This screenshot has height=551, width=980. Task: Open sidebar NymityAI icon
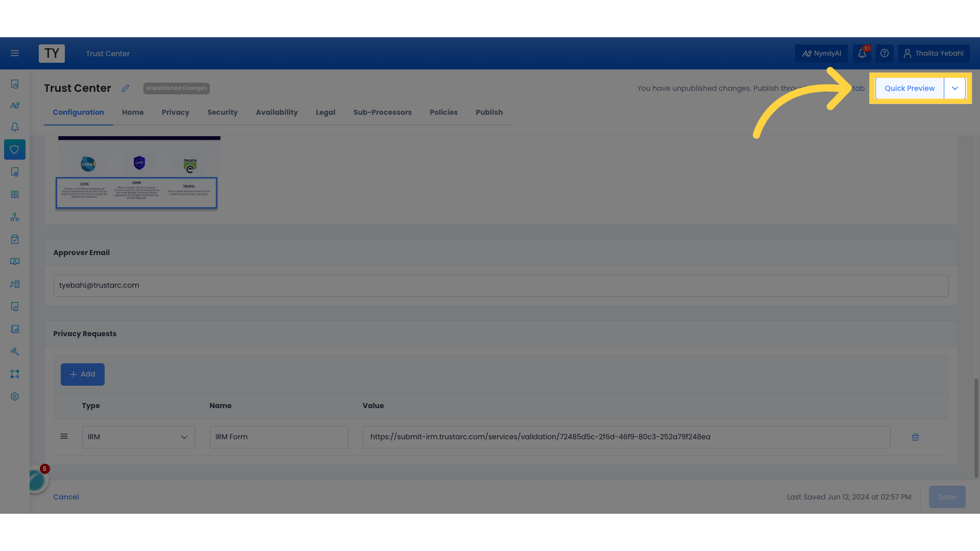pos(15,106)
